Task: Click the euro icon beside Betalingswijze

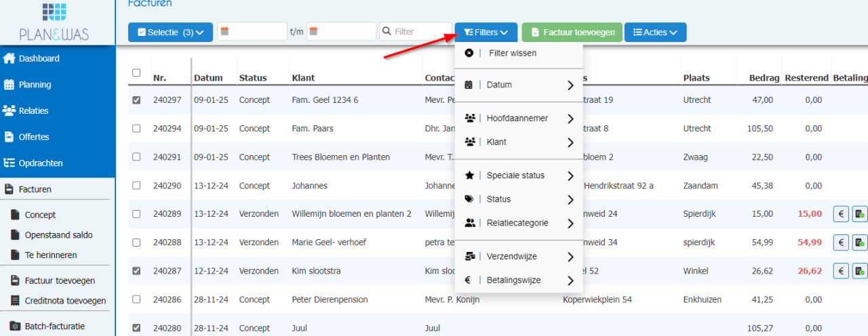Action: click(x=468, y=280)
